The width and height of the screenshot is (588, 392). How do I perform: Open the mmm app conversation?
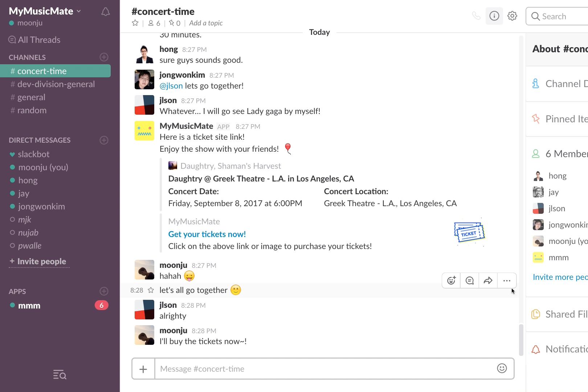pyautogui.click(x=55, y=306)
